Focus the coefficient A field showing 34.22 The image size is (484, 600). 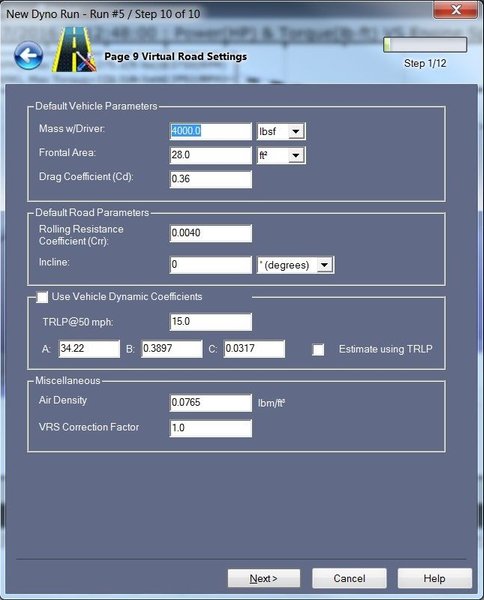[x=89, y=349]
